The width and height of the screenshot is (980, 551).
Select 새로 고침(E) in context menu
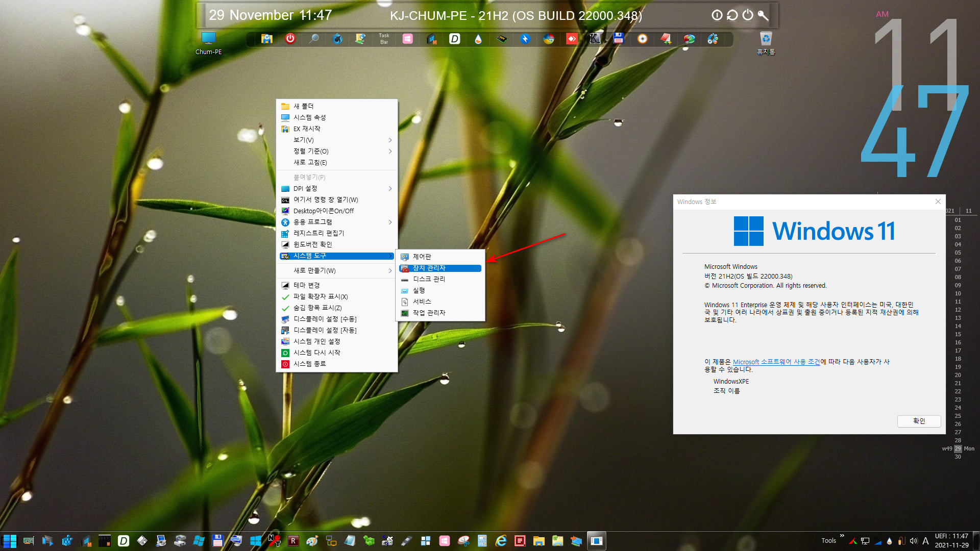click(337, 162)
